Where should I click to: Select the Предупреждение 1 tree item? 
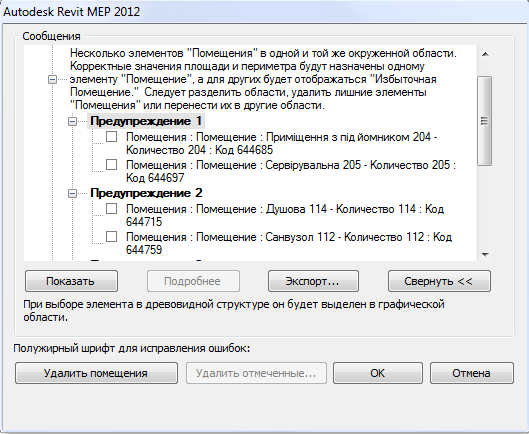pyautogui.click(x=146, y=121)
